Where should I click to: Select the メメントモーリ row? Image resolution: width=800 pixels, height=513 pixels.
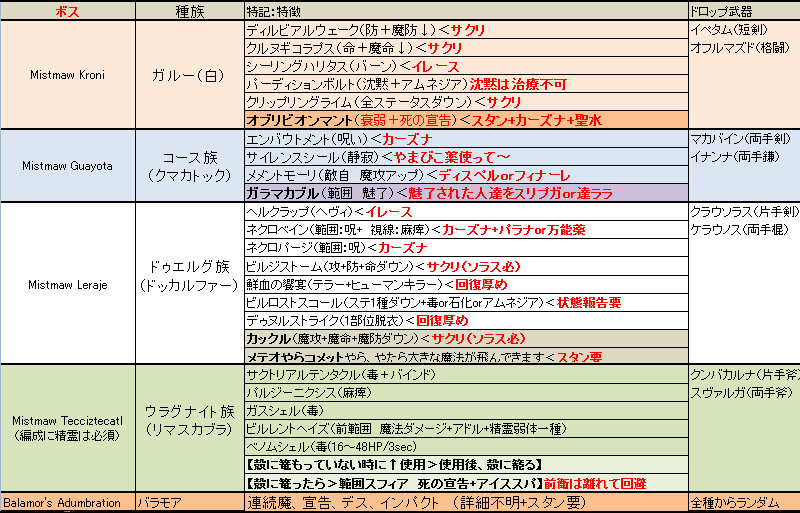coord(466,175)
